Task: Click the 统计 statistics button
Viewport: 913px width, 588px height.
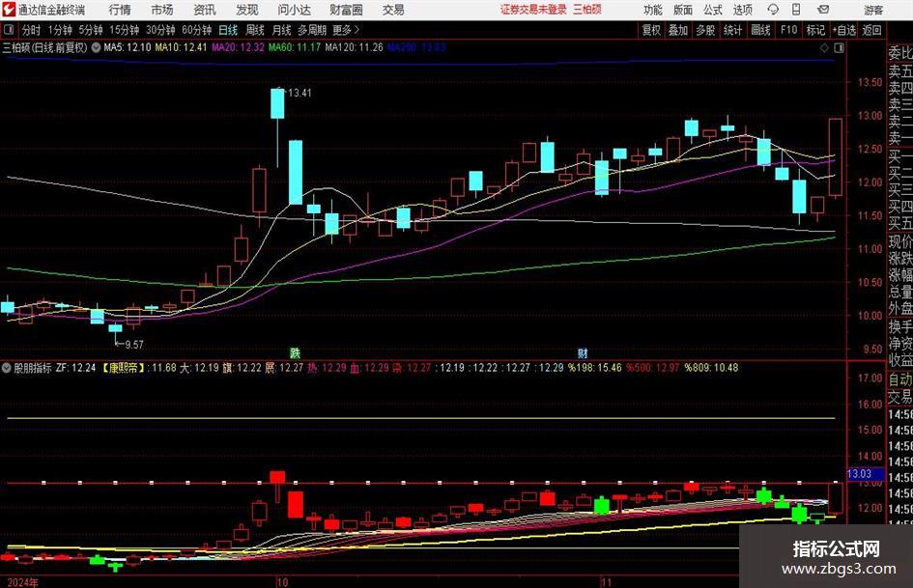Action: [x=732, y=30]
